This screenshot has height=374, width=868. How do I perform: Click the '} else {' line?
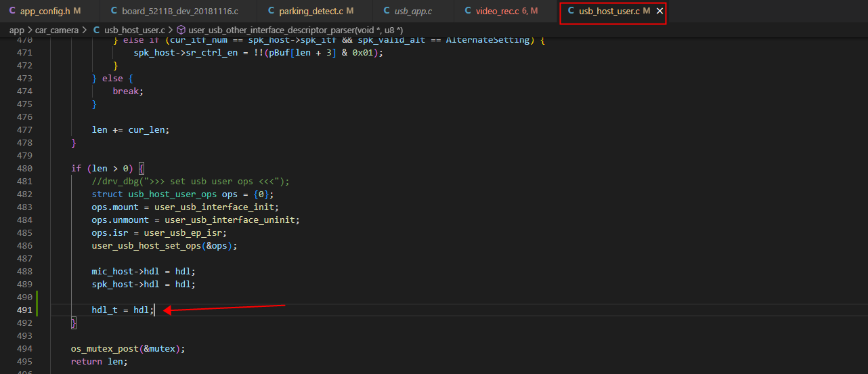click(112, 79)
